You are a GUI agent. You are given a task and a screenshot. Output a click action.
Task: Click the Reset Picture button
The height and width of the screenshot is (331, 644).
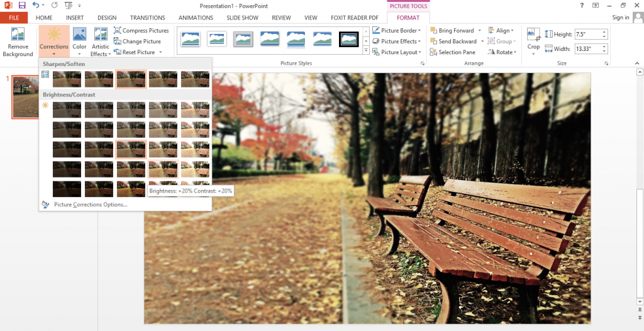(135, 52)
